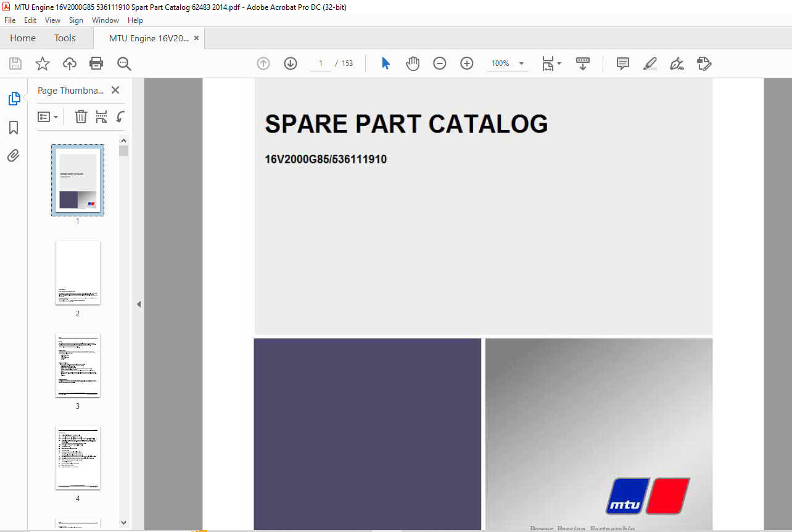792x532 pixels.
Task: Open the File menu
Action: pos(10,20)
